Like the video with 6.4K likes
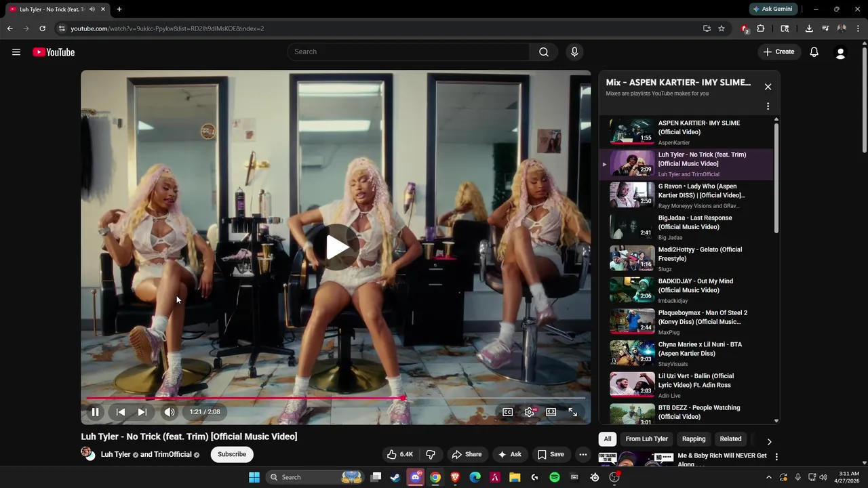This screenshot has width=868, height=488. (x=400, y=454)
